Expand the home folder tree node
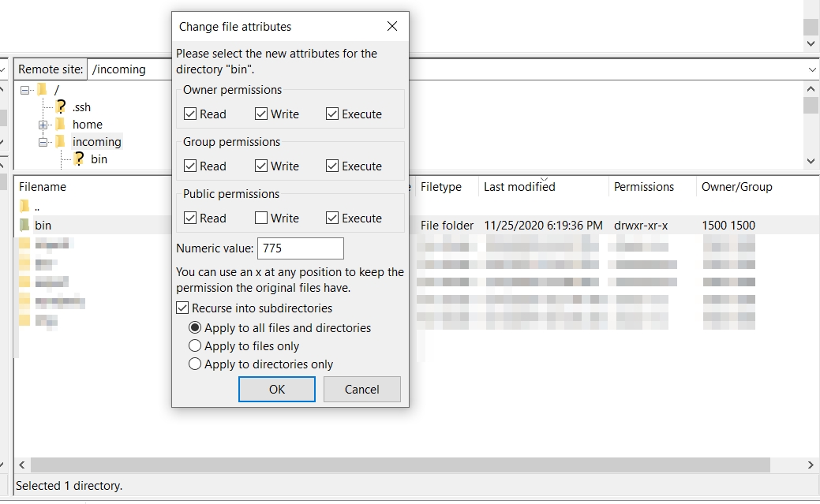The image size is (820, 504). [43, 125]
